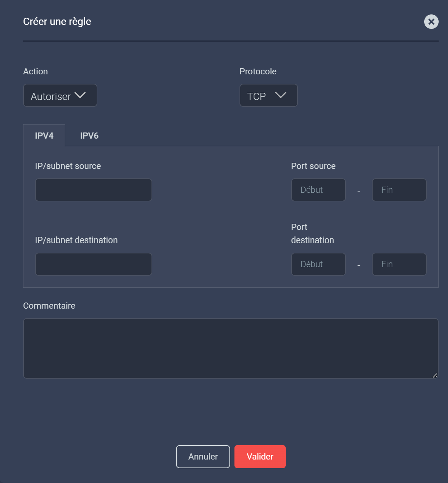Close the Créer une règle dialog

click(x=431, y=22)
